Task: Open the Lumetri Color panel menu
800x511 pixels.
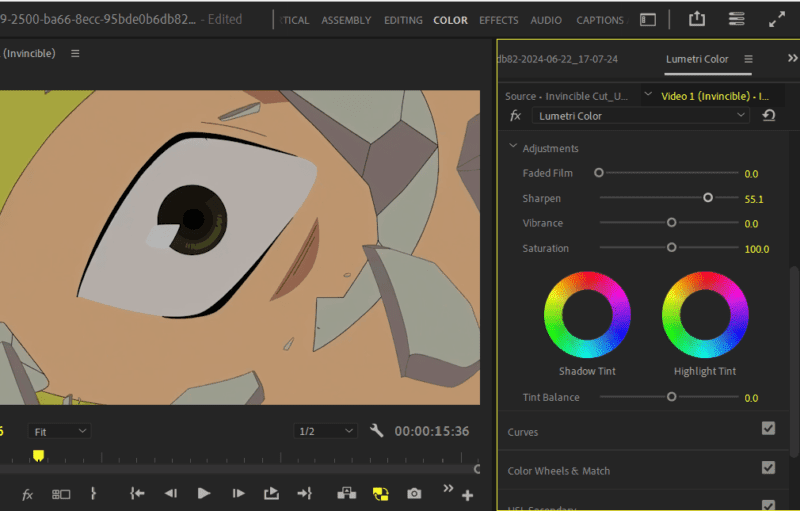Action: click(x=748, y=59)
